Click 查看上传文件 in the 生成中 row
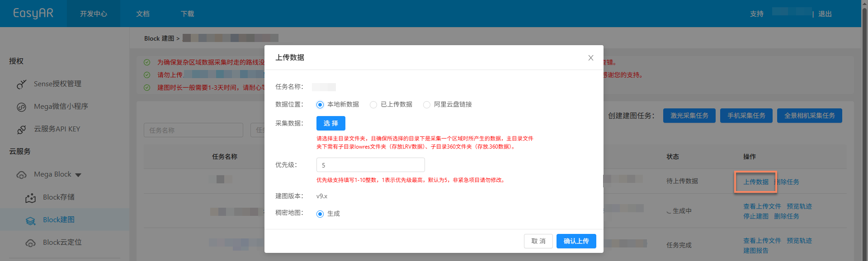This screenshot has height=261, width=868. (x=762, y=206)
